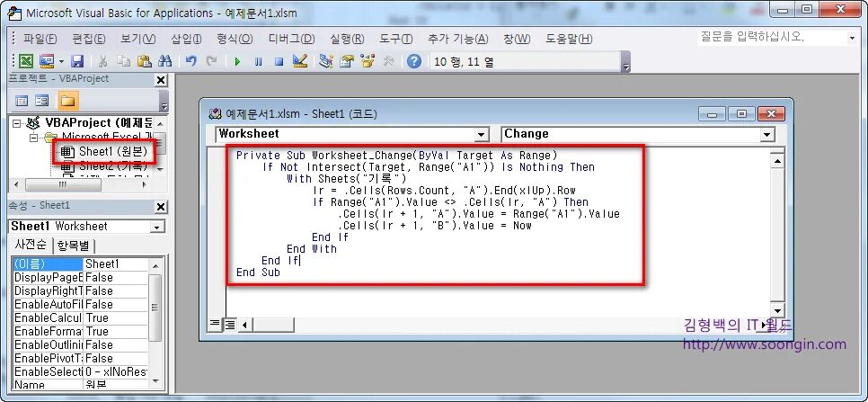Click the project tree horizontal scrollbar thumb
Viewport: 868px width, 402px height.
[62, 184]
